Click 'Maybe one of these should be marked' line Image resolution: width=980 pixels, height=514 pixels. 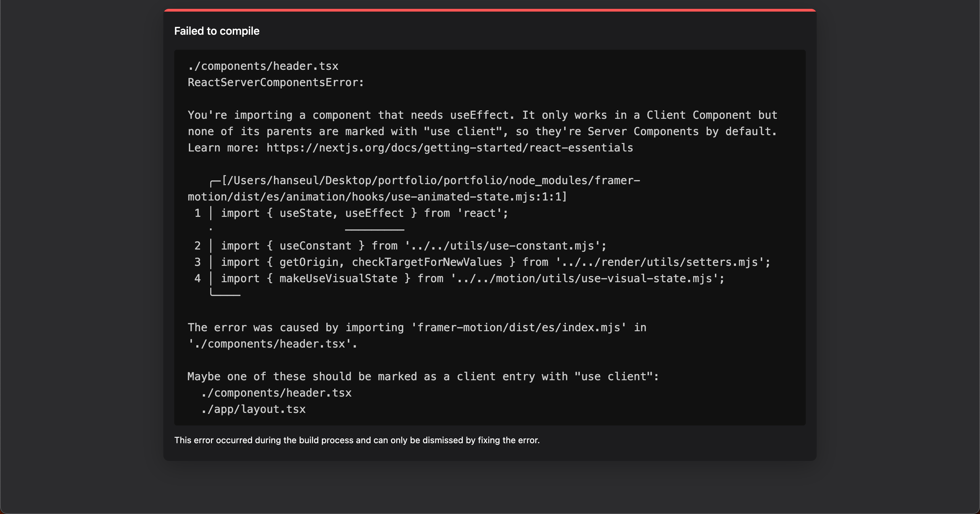[423, 377]
